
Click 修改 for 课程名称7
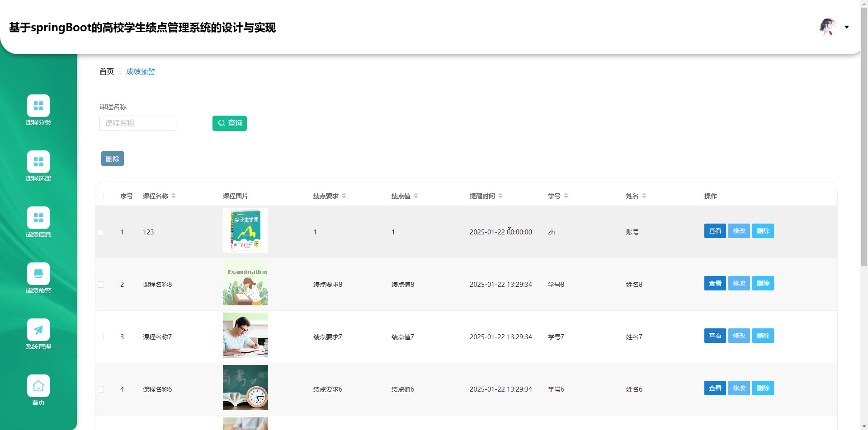739,336
